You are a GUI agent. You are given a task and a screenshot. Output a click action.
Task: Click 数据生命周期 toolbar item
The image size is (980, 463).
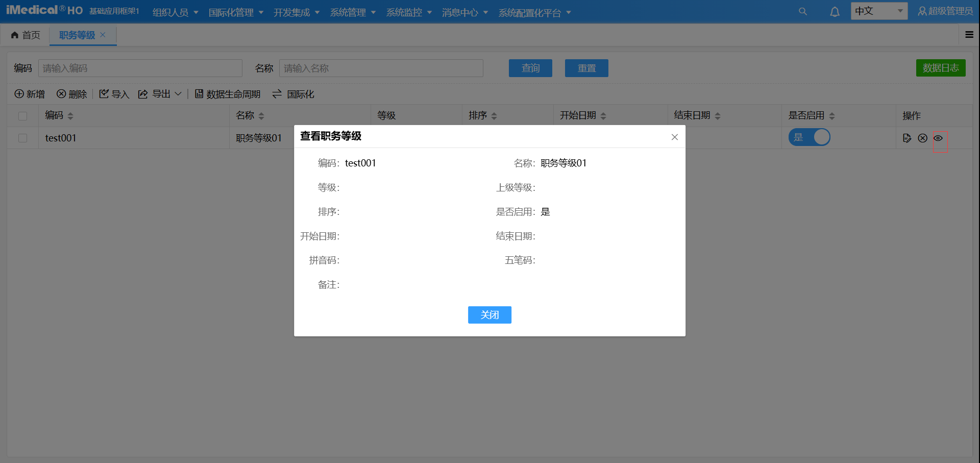click(x=228, y=94)
